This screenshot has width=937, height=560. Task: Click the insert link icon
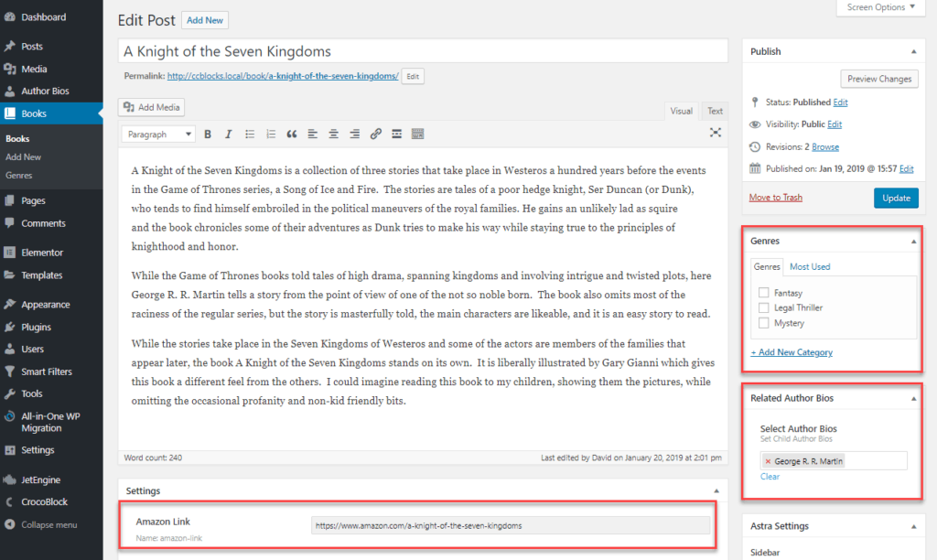375,135
